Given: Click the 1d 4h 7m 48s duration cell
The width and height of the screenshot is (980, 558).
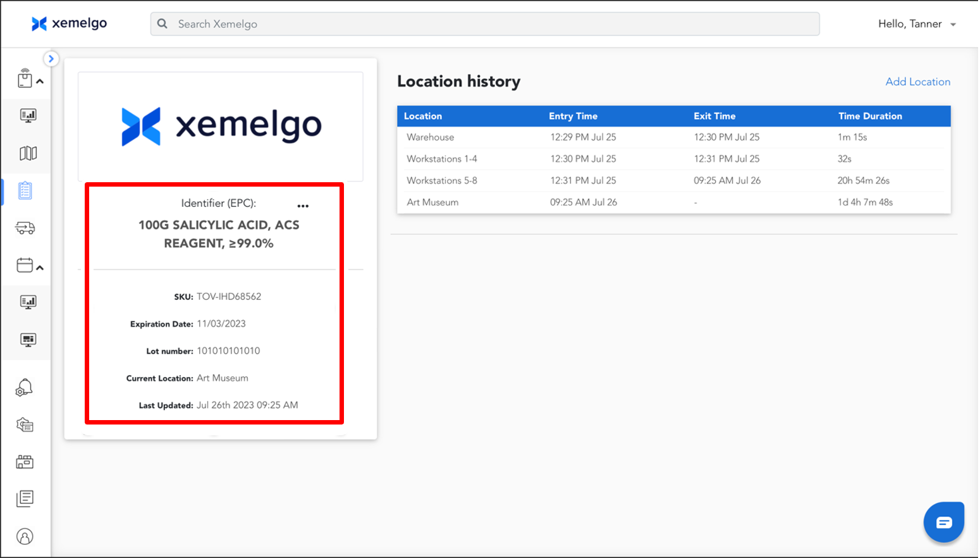Looking at the screenshot, I should (x=866, y=202).
